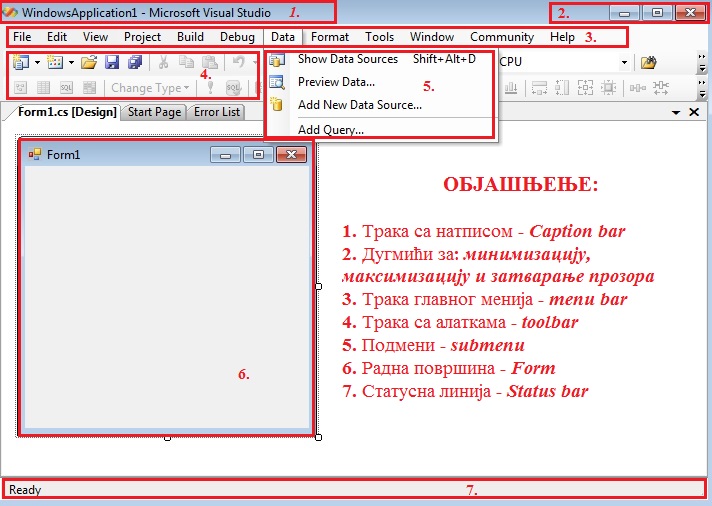Collapse the open Data menu

[x=283, y=37]
